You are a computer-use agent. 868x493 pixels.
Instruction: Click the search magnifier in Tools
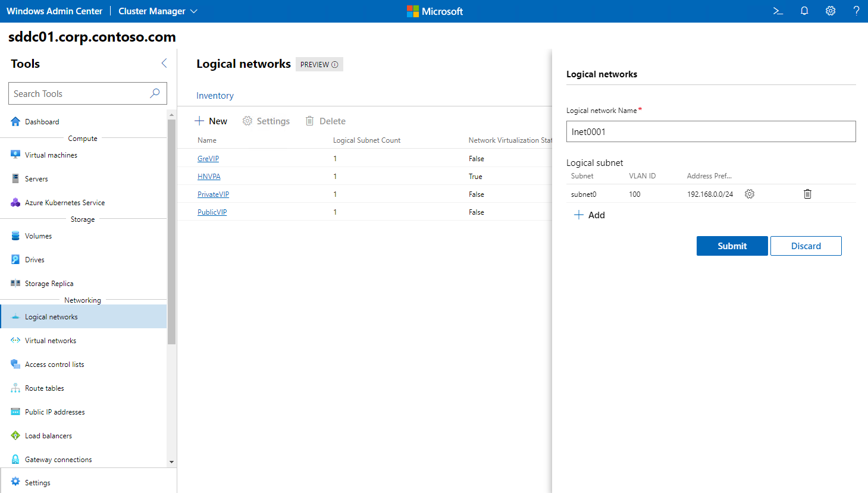click(155, 93)
